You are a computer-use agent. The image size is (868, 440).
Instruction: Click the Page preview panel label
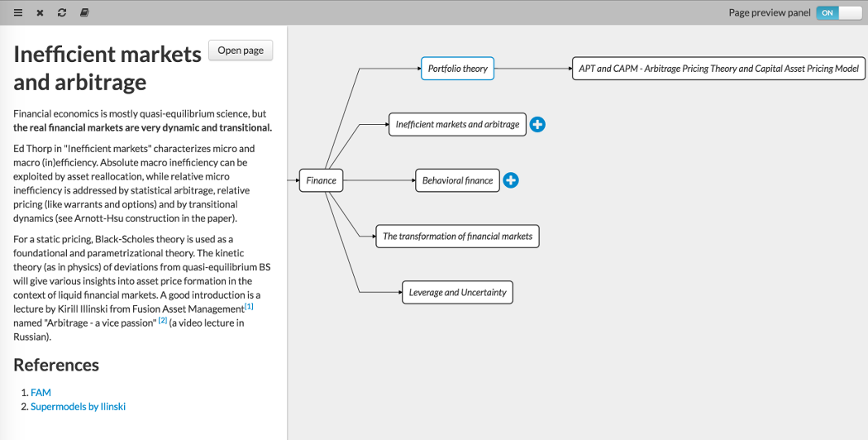click(769, 12)
